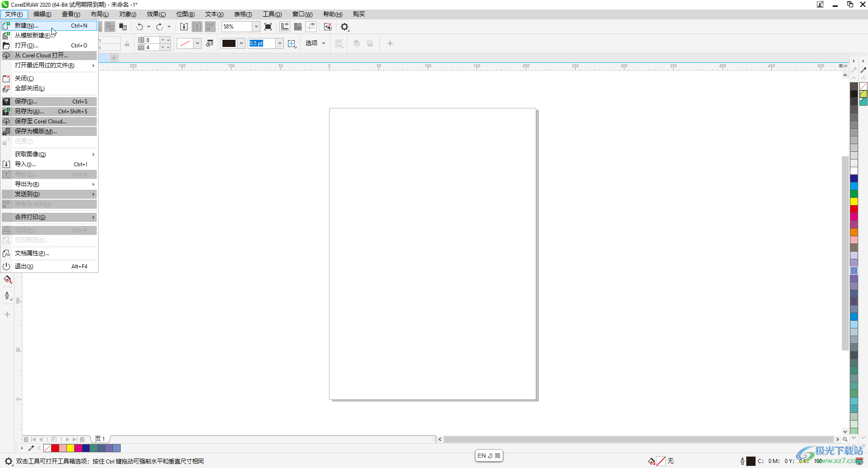
Task: Select the 页 1 page tab
Action: (100, 439)
